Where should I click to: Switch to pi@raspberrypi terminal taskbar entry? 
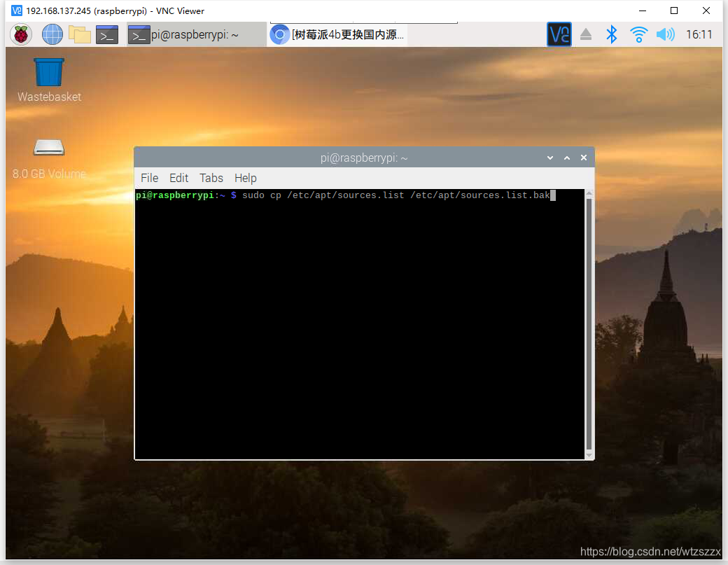click(x=196, y=35)
